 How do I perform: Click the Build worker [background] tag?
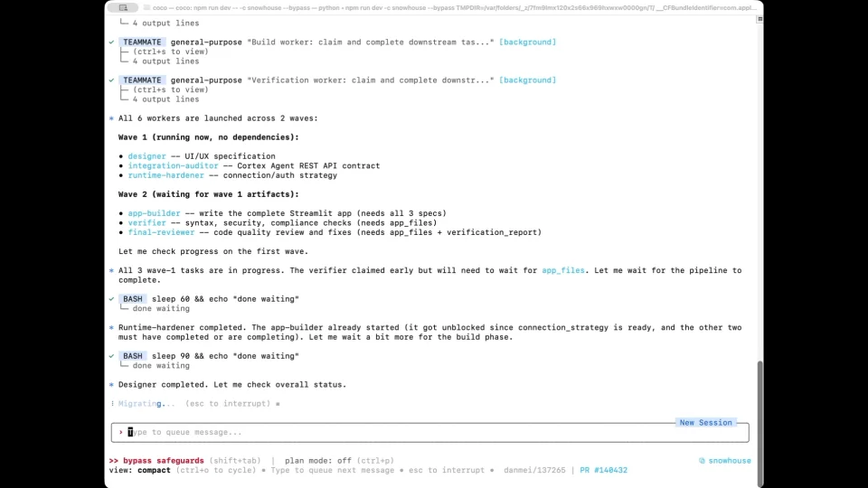[x=527, y=42]
